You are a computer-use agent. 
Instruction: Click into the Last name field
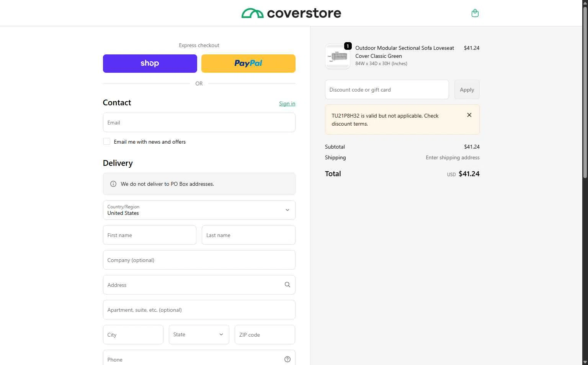point(248,235)
